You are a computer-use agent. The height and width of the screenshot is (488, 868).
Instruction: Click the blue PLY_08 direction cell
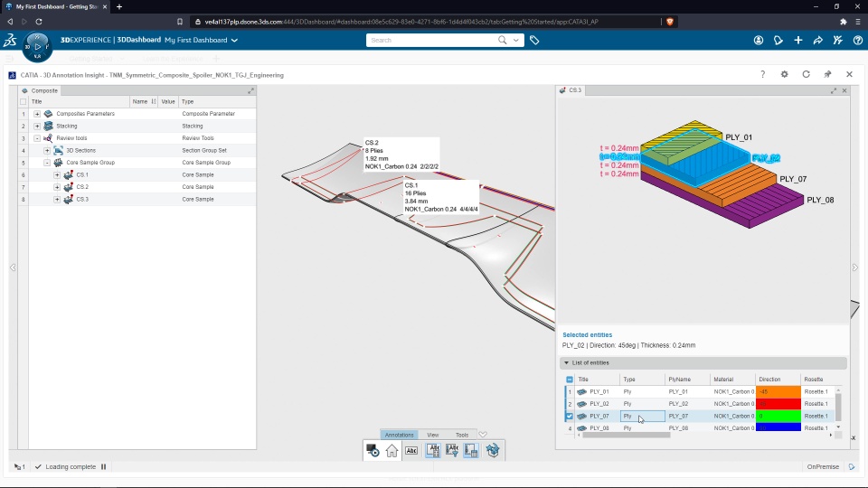[x=778, y=427]
